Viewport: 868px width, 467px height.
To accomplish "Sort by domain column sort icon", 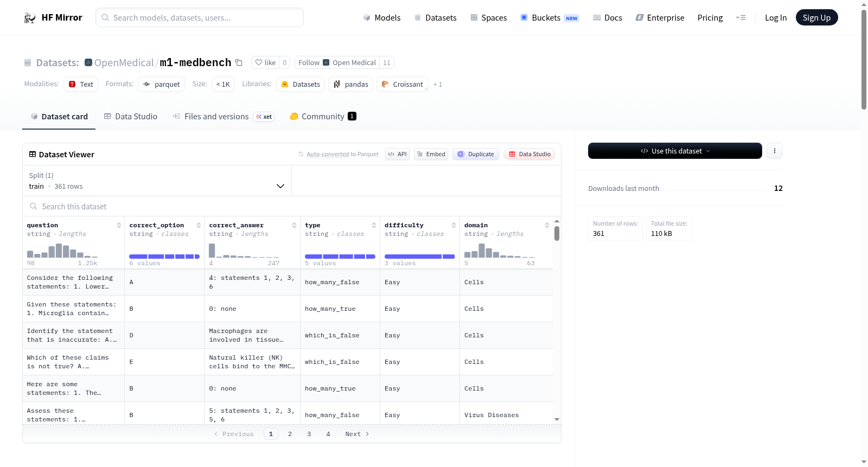I will tap(547, 225).
